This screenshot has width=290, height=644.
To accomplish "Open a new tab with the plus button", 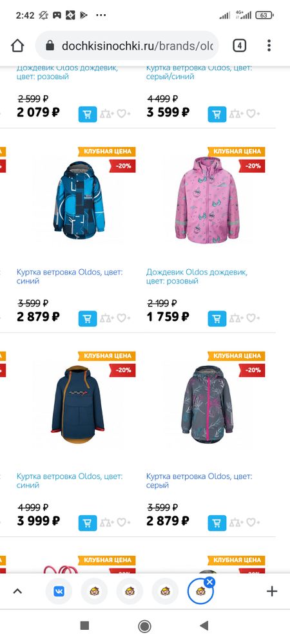I will pyautogui.click(x=272, y=591).
